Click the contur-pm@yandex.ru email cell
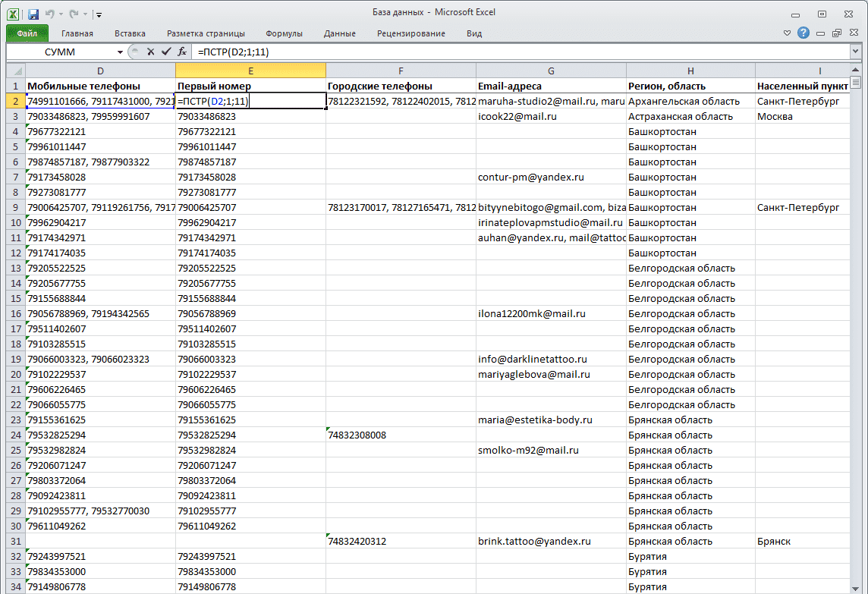 (551, 178)
